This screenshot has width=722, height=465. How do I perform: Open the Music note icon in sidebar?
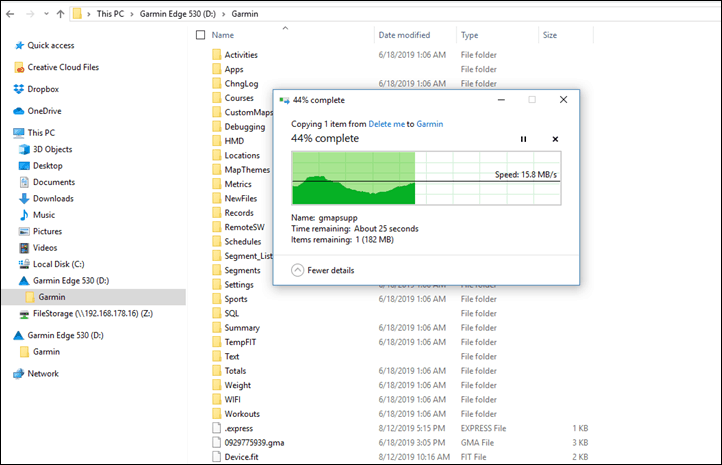point(24,215)
